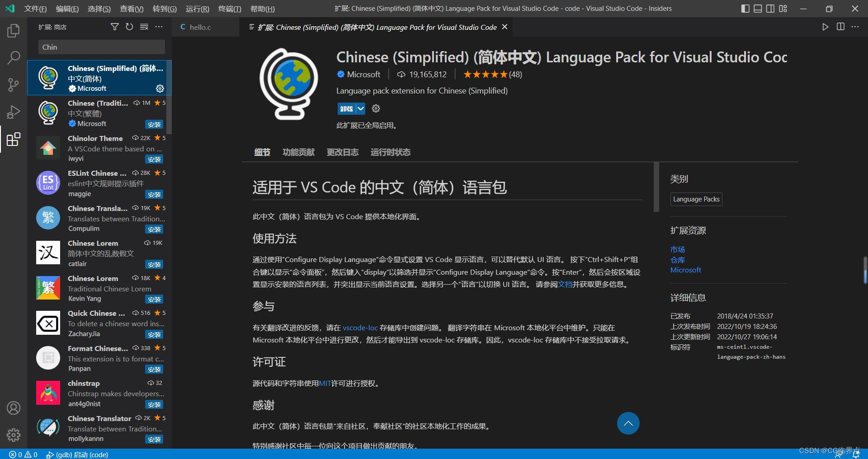The width and height of the screenshot is (868, 459).
Task: Install Chinese Lorem by Kevin Yang
Action: (154, 300)
